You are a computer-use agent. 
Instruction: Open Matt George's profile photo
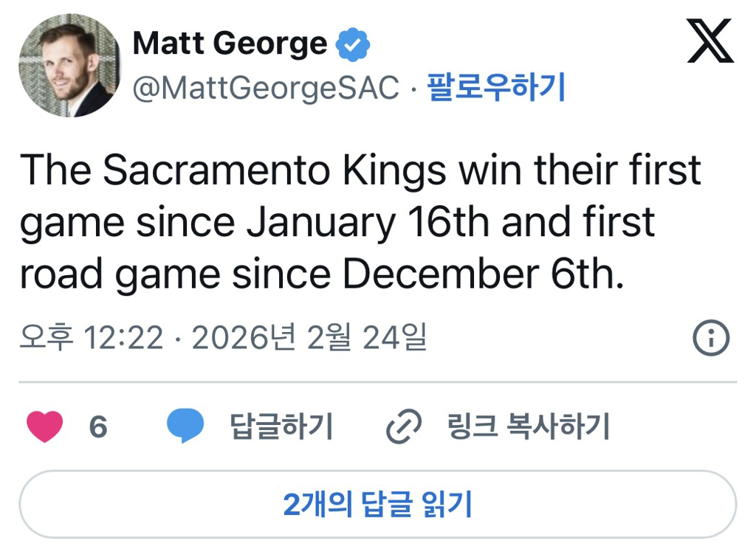(69, 66)
